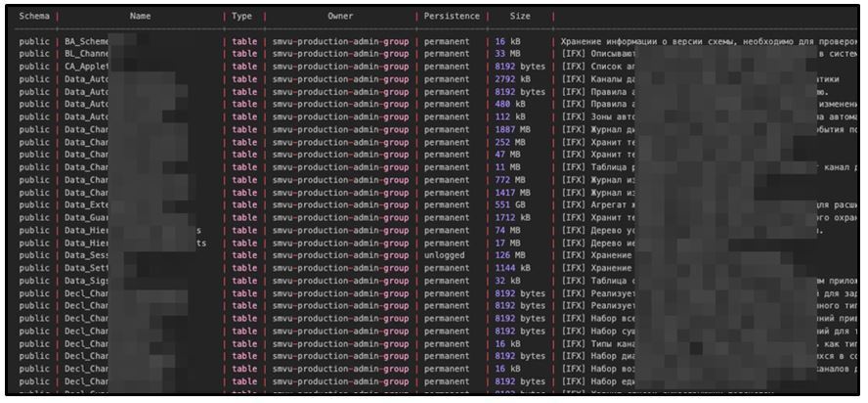Image resolution: width=868 pixels, height=403 pixels.
Task: Click the Data_Guar table name
Action: [x=87, y=218]
